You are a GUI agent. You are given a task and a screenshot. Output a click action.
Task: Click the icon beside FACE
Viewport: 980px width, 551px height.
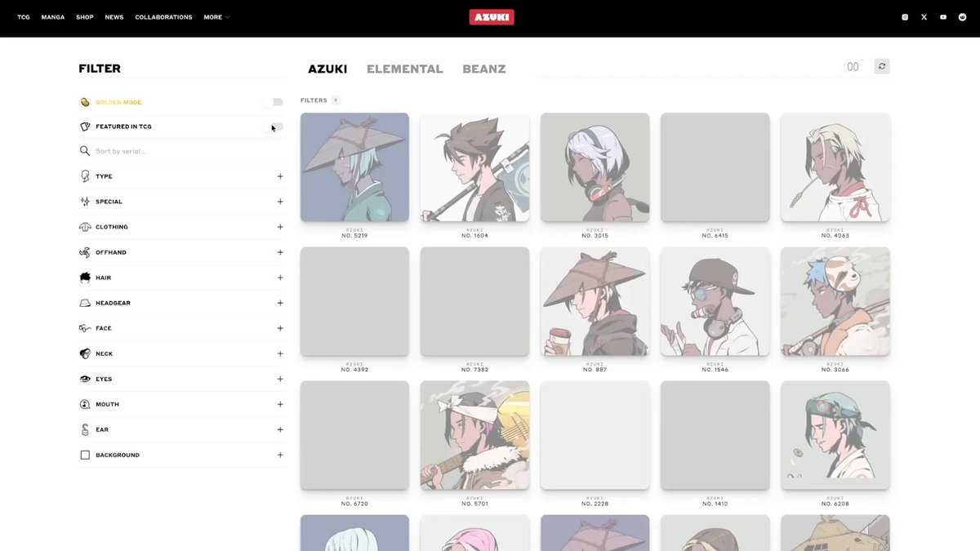[x=85, y=328]
